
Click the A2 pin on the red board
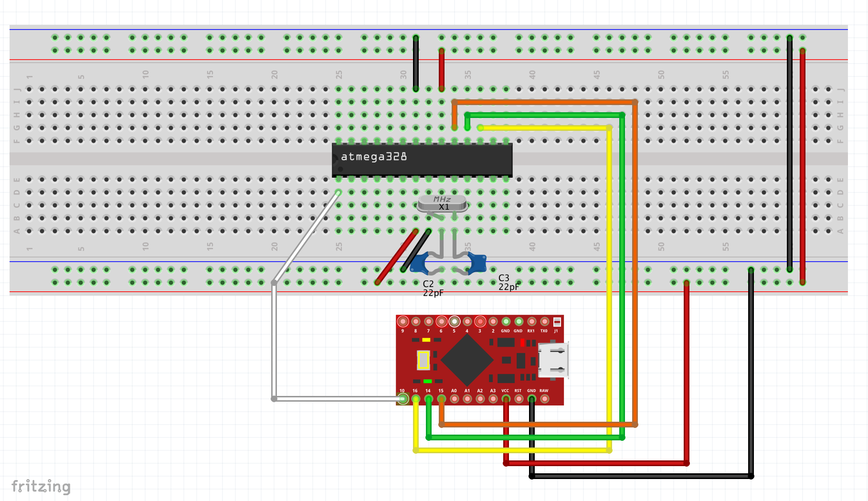tap(480, 399)
